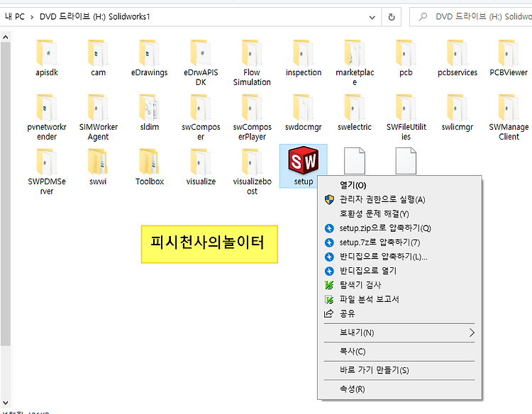Choose 파일 분석 보고서
The image size is (532, 414).
399,299
